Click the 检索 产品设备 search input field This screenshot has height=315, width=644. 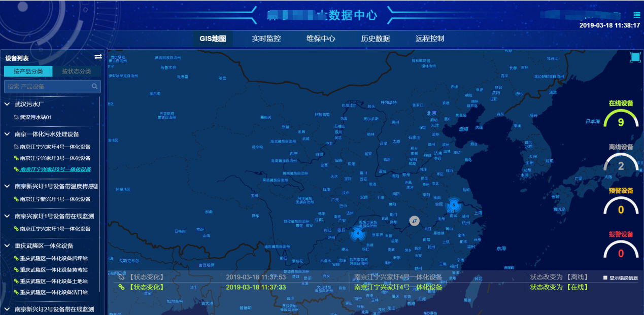pyautogui.click(x=46, y=86)
